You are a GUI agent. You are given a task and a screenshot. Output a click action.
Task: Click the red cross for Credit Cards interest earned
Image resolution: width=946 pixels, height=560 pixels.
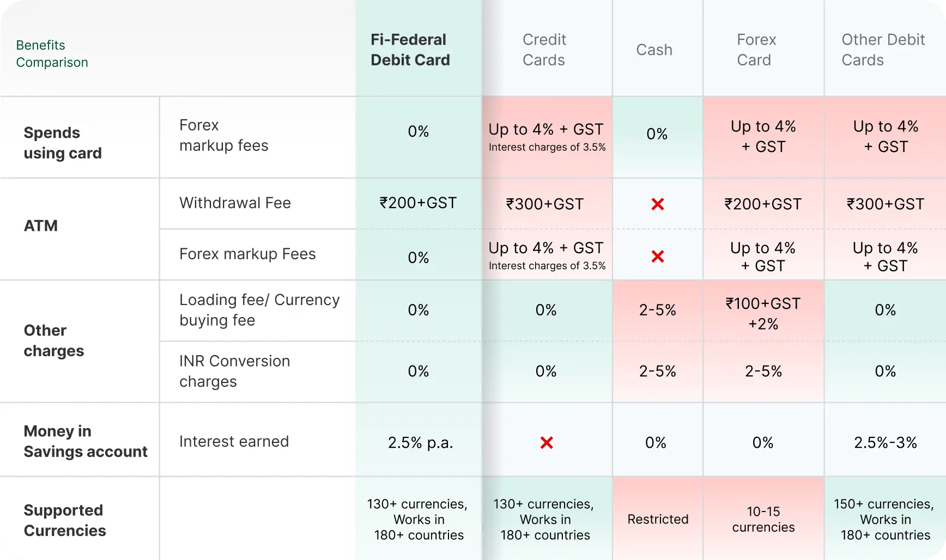click(x=547, y=443)
